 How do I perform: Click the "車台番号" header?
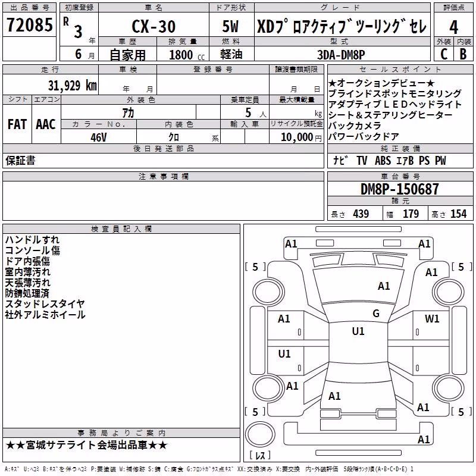(400, 176)
